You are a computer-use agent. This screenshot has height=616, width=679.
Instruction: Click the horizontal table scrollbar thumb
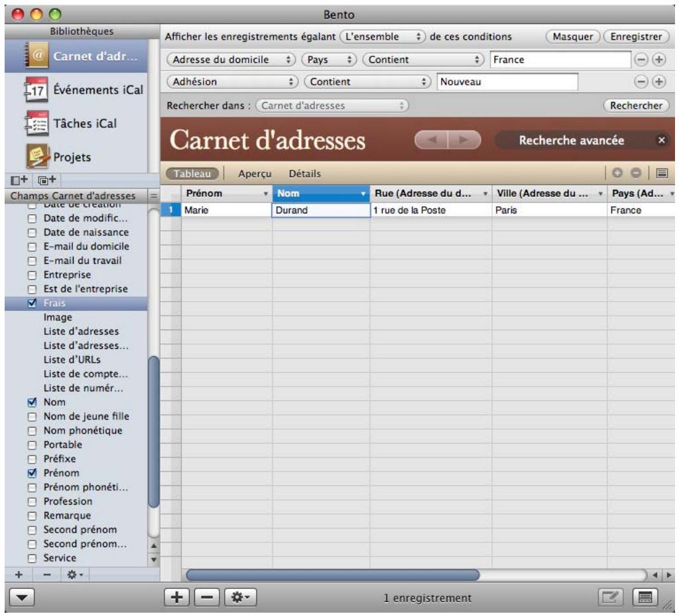point(333,575)
